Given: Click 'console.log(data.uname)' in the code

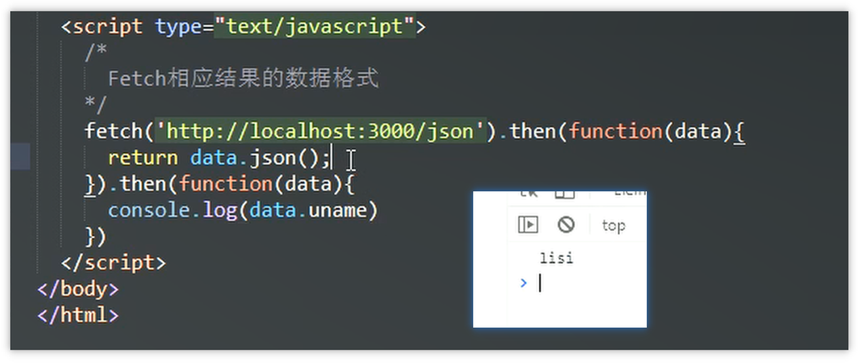Looking at the screenshot, I should tap(242, 210).
